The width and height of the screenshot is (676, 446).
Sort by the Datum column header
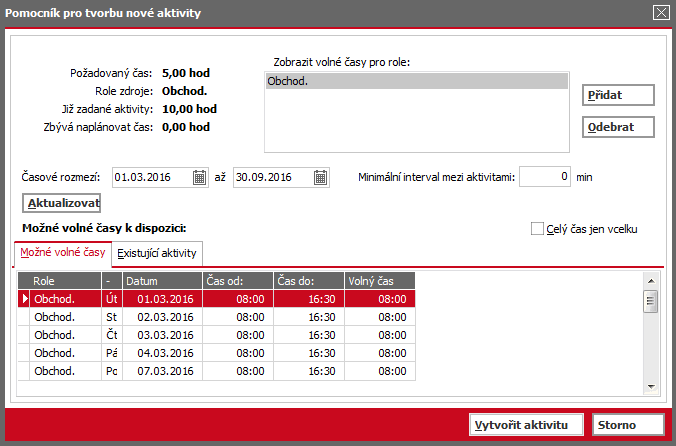[163, 281]
